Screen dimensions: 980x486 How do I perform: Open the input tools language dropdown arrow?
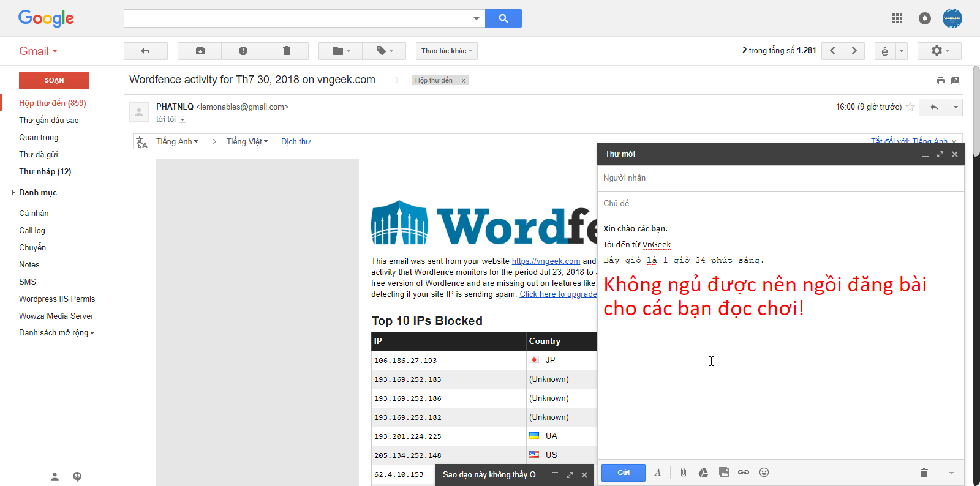(x=902, y=51)
